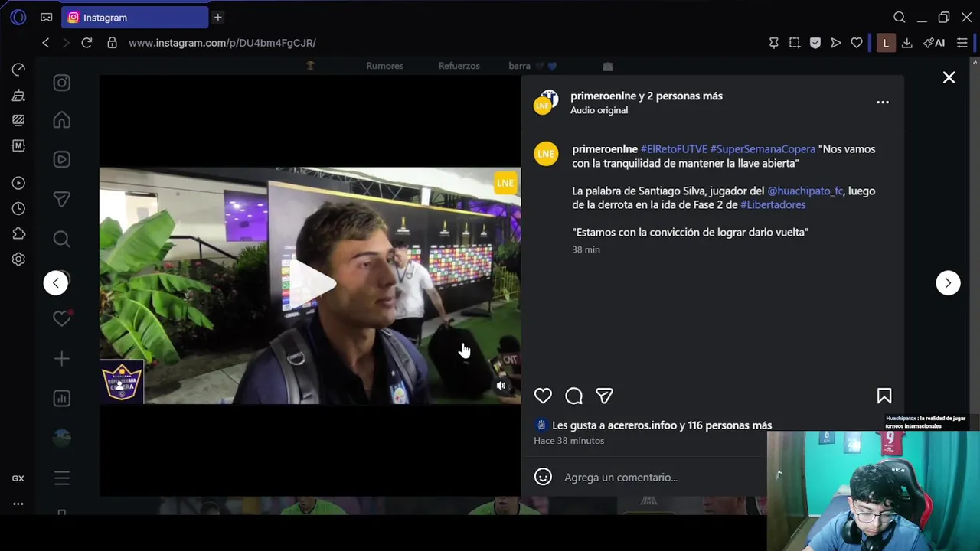Image resolution: width=980 pixels, height=551 pixels.
Task: Open the workspaces icon in tab bar
Action: tap(47, 17)
